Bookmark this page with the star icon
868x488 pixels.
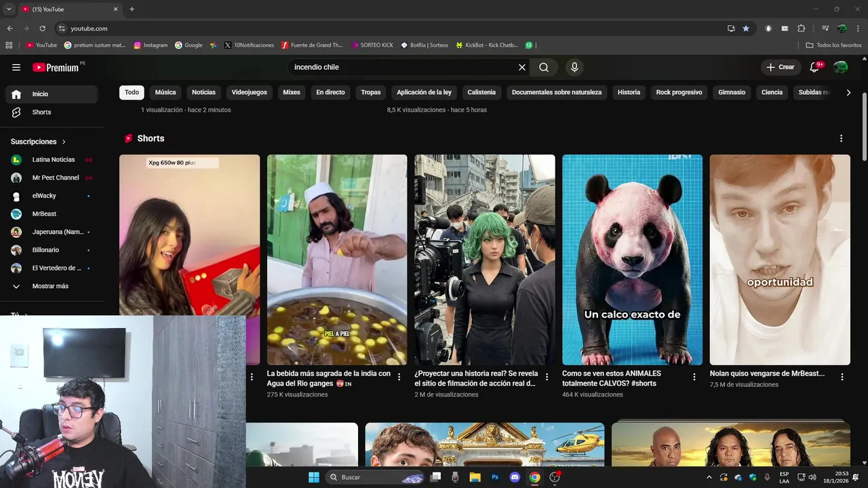coord(746,28)
